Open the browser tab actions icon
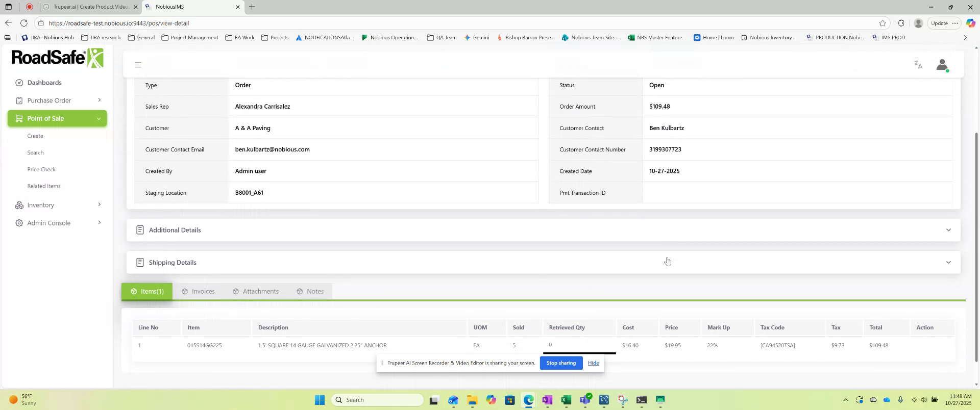The width and height of the screenshot is (980, 410). tap(8, 7)
